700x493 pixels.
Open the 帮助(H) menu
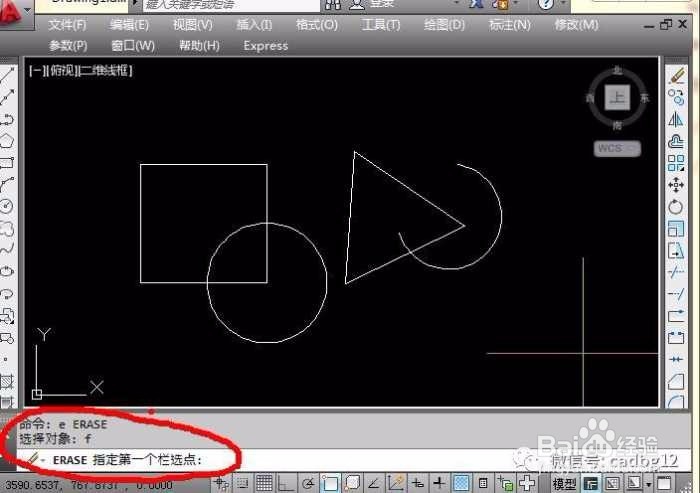click(199, 46)
